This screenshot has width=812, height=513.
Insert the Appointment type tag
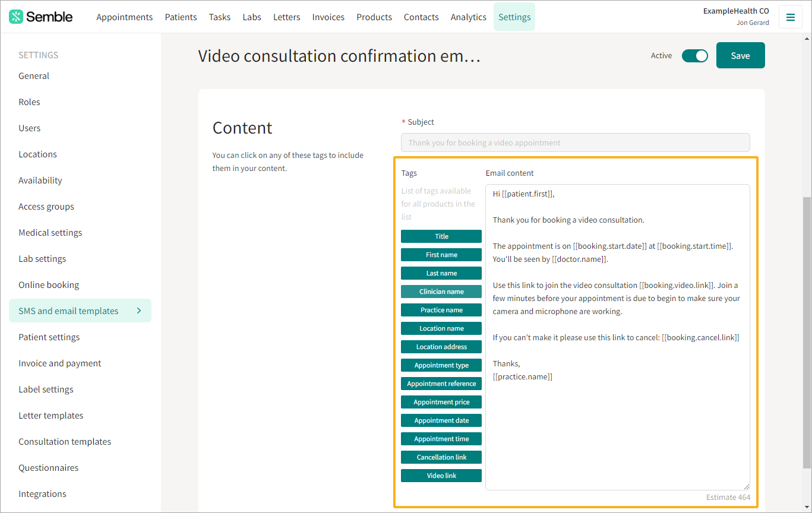[x=441, y=365]
